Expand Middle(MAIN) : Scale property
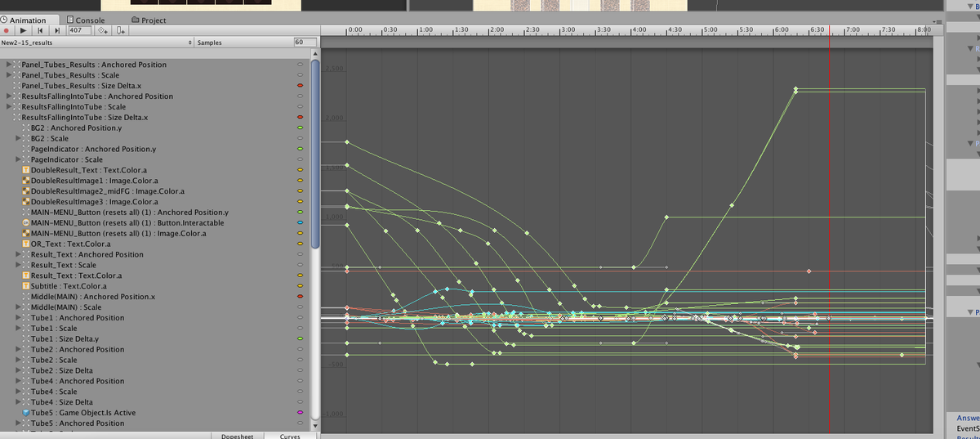Viewport: 980px width, 439px height. click(18, 307)
